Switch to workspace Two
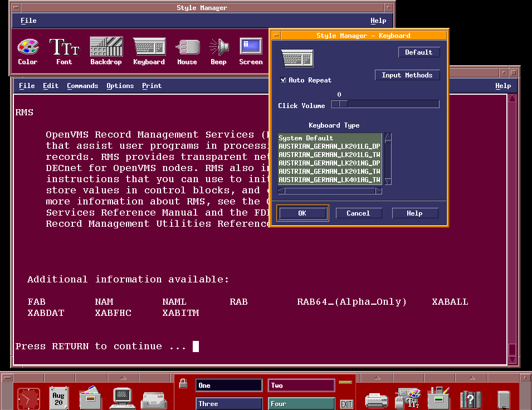The width and height of the screenshot is (532, 410). point(301,385)
